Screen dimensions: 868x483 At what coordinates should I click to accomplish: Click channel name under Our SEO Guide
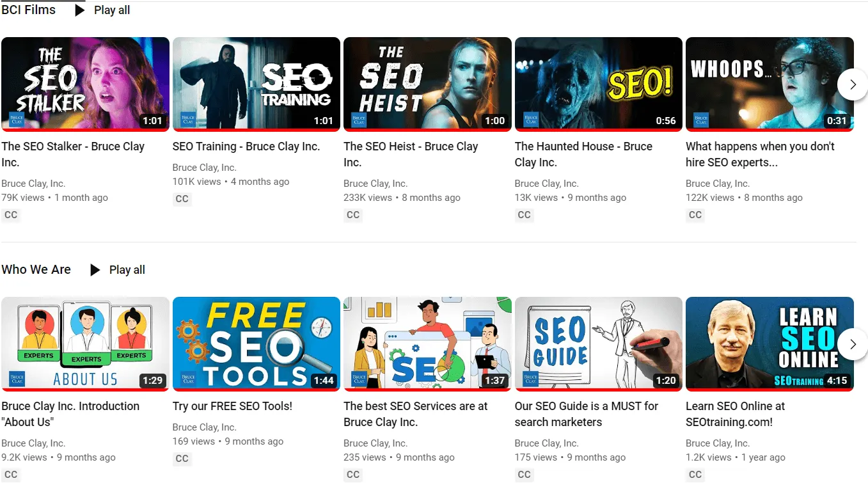pyautogui.click(x=547, y=443)
